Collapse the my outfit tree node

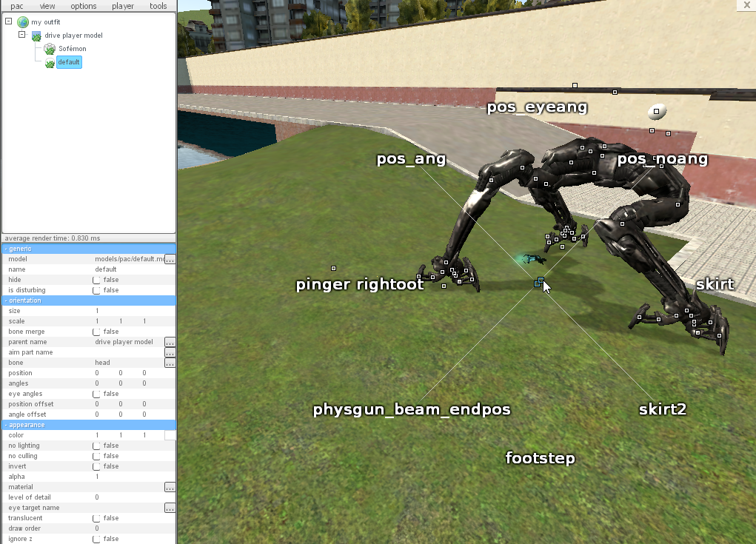point(8,21)
